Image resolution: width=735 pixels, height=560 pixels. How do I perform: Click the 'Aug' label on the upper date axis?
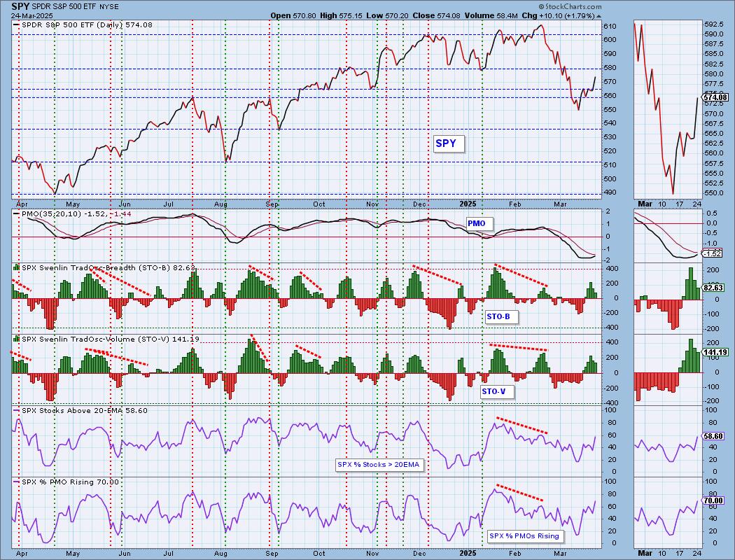(x=220, y=204)
